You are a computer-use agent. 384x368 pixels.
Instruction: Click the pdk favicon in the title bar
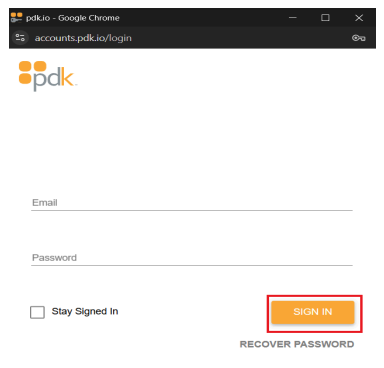click(16, 17)
